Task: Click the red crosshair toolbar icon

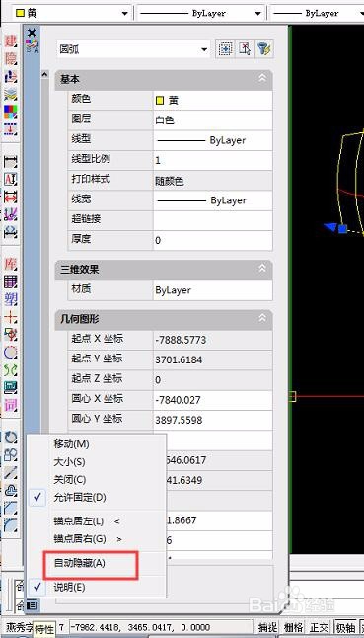Action: pos(11,317)
